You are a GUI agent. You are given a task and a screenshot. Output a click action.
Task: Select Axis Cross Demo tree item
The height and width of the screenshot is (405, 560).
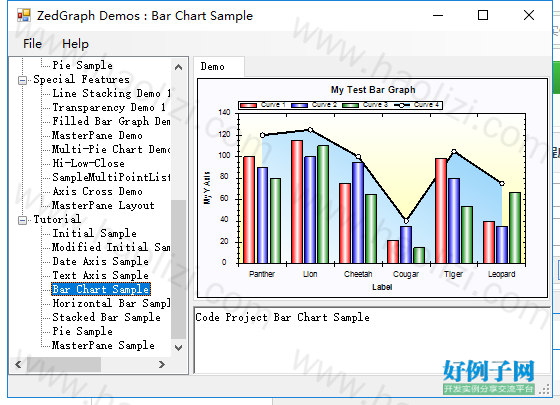pos(98,191)
